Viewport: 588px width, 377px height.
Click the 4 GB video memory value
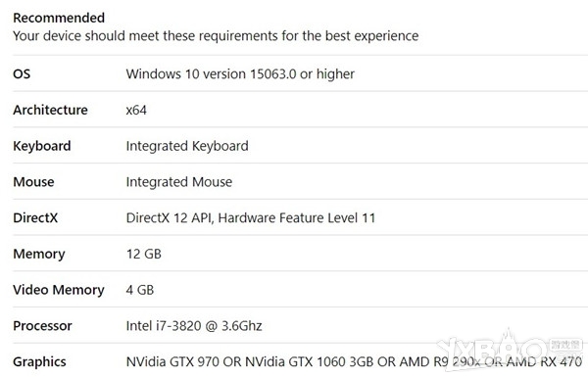140,290
